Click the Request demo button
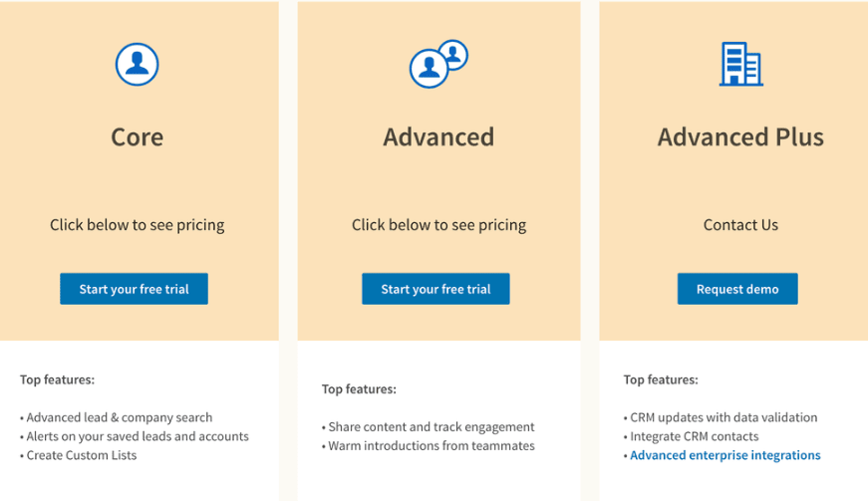 coord(737,289)
